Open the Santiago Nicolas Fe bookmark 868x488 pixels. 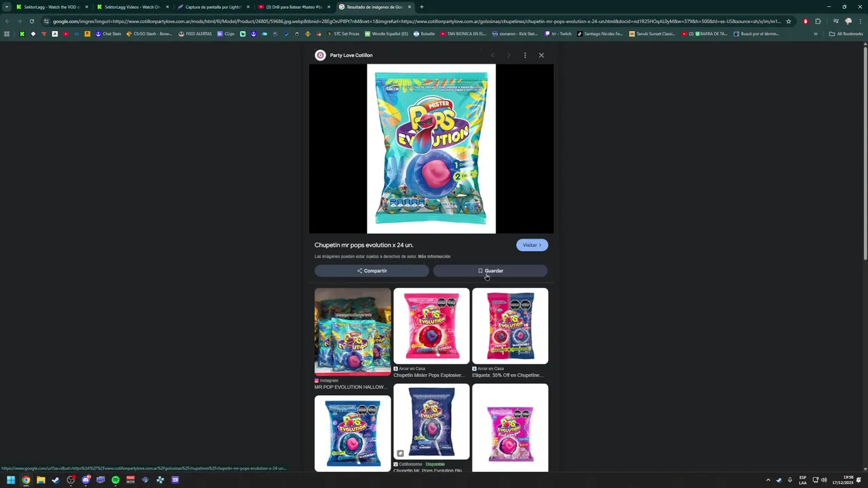600,34
